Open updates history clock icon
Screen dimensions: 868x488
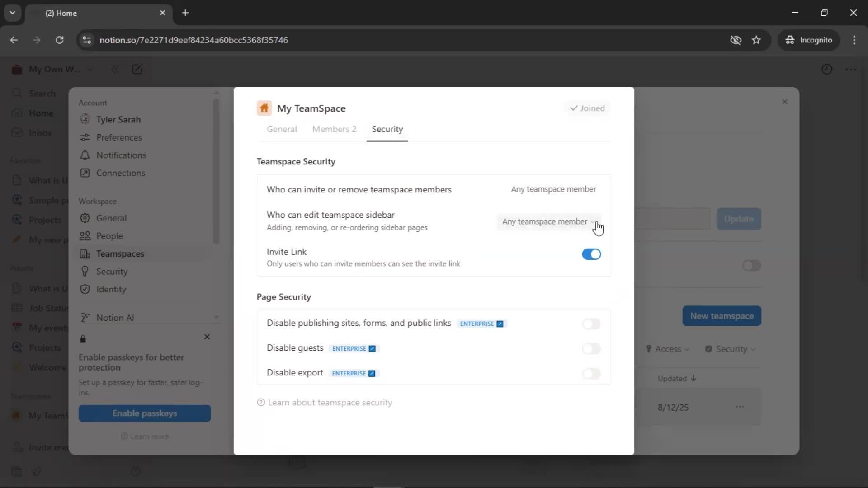[826, 70]
